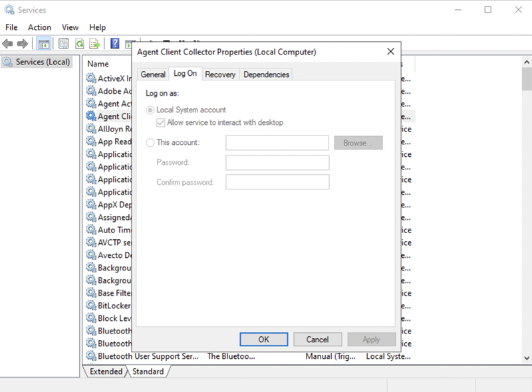
Task: Open the File menu
Action: coord(11,27)
